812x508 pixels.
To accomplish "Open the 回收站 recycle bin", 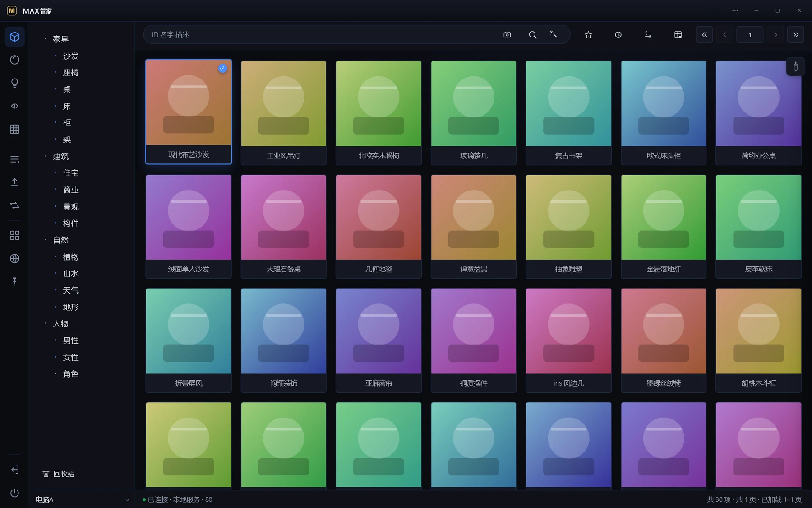I will tap(59, 474).
